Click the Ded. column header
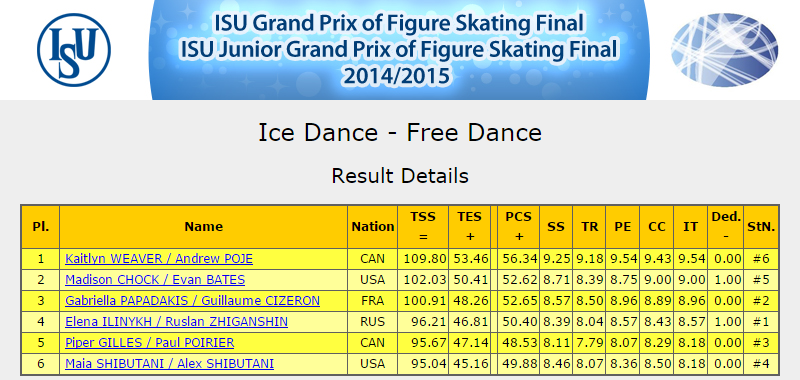The image size is (800, 380). click(726, 226)
